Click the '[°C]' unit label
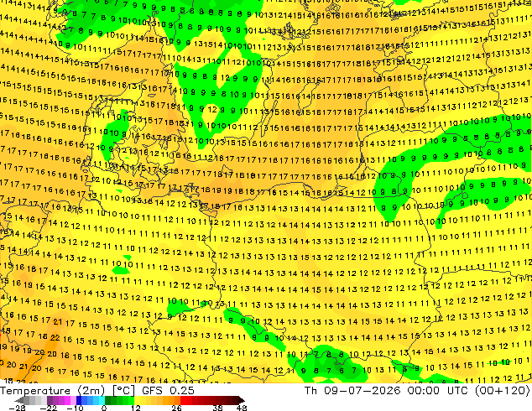The height and width of the screenshot is (411, 532). pos(123,391)
